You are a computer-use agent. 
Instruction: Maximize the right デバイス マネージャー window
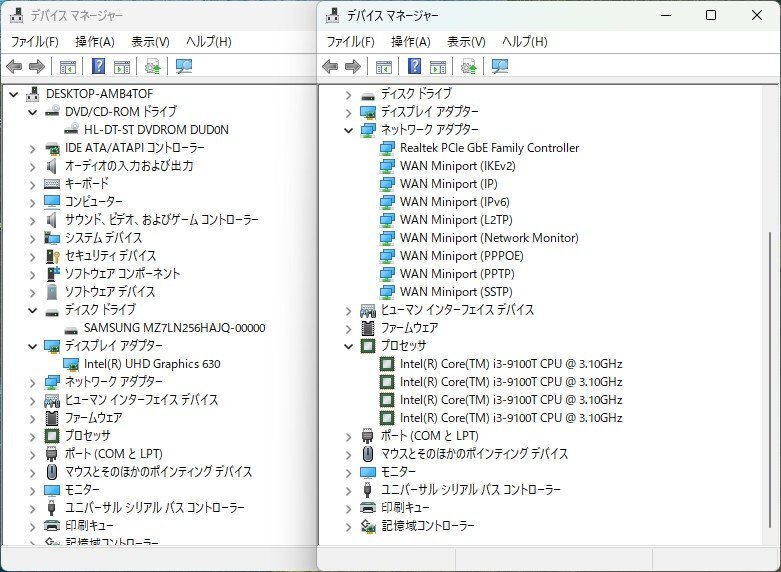[x=711, y=15]
